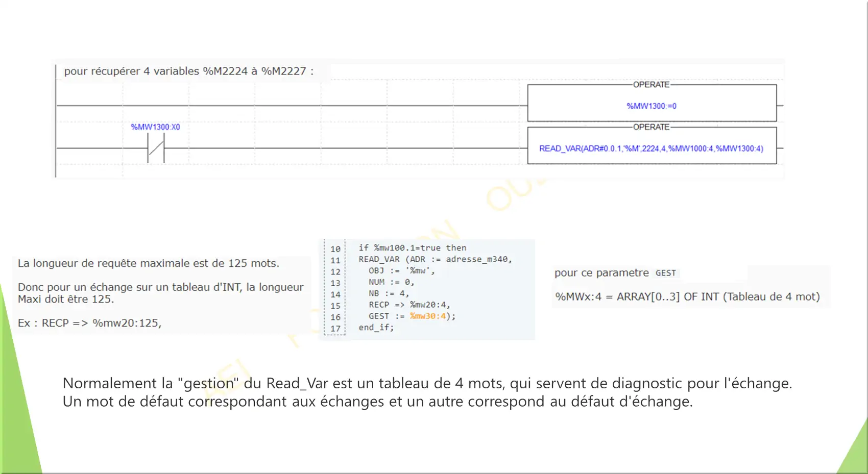Click the '%MW1300:=0' expression text

click(652, 106)
